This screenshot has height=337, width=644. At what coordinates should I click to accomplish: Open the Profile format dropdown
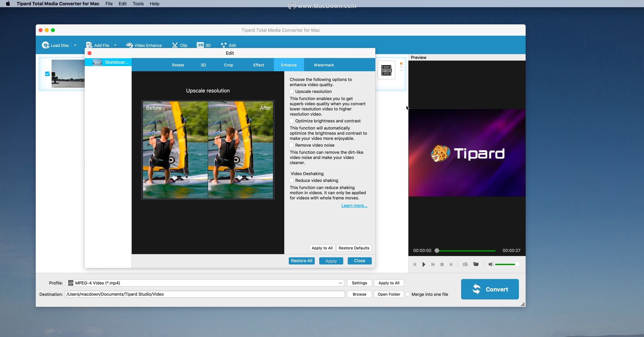[x=340, y=283]
